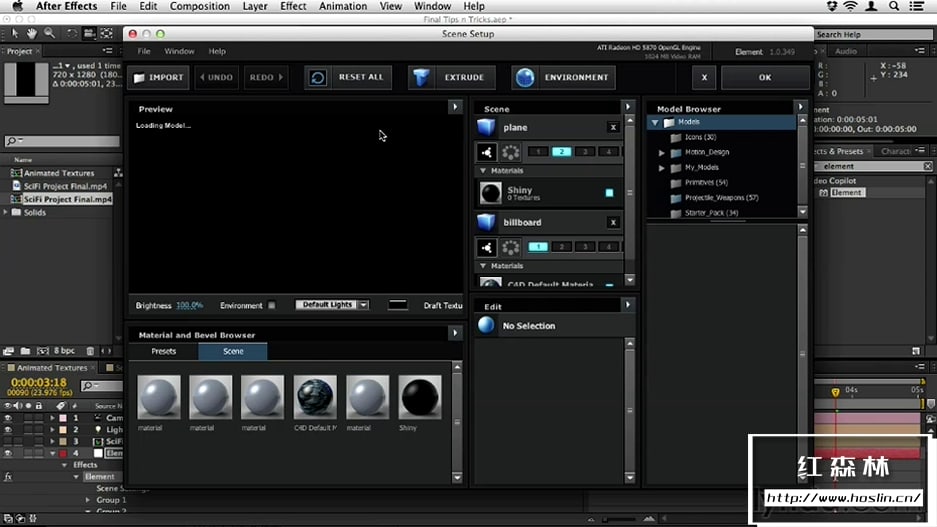The image size is (937, 527).
Task: Open the Primitives (54) folder
Action: tap(706, 183)
